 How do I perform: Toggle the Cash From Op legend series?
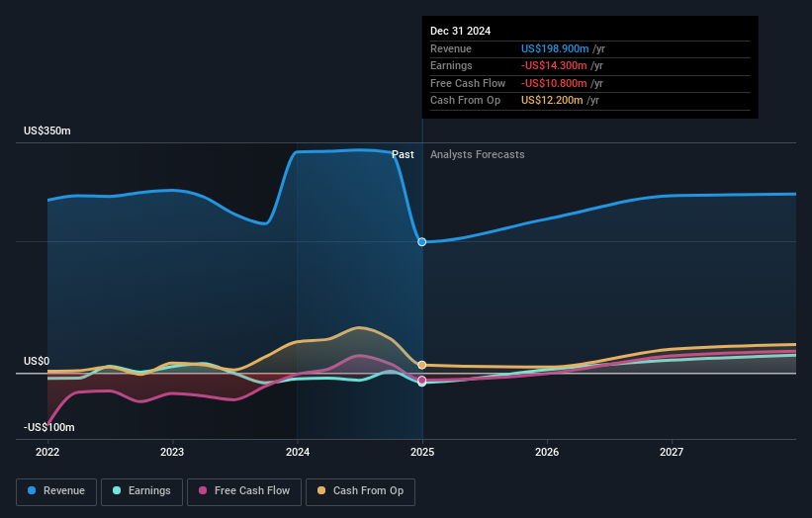[x=360, y=491]
